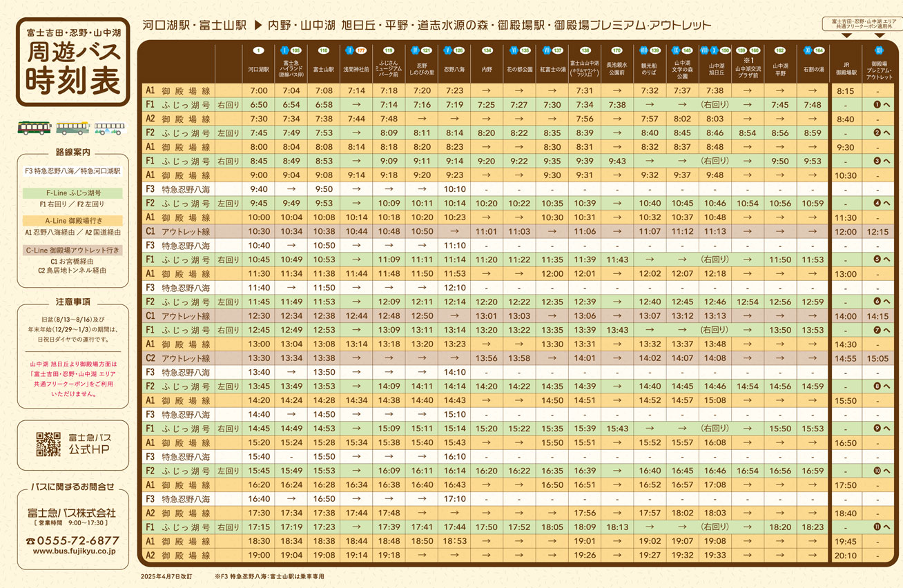Click stop number badge 1 above 河口湖駅
The width and height of the screenshot is (903, 588).
point(258,50)
